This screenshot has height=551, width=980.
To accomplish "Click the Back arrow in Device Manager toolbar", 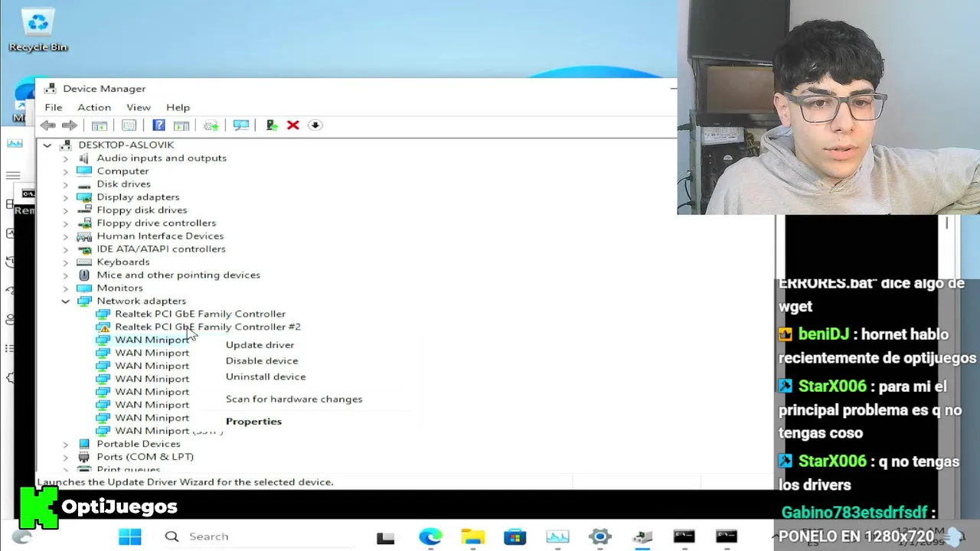I will pos(48,126).
